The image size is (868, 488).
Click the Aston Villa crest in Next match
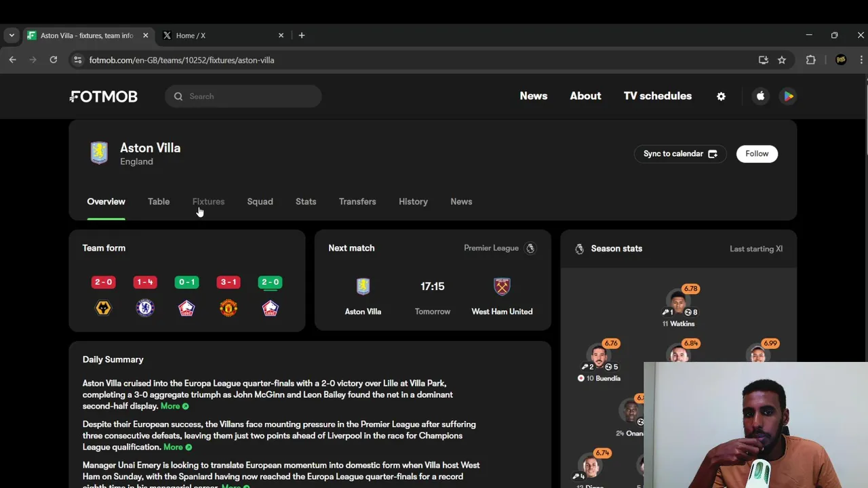click(363, 287)
